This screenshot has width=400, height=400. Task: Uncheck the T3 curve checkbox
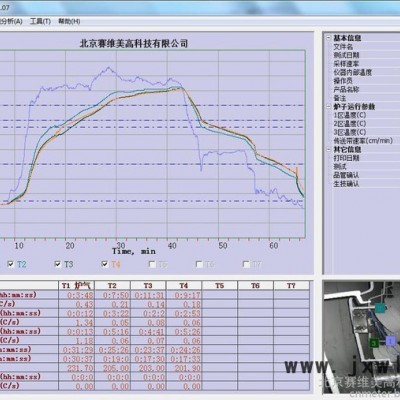(58, 264)
